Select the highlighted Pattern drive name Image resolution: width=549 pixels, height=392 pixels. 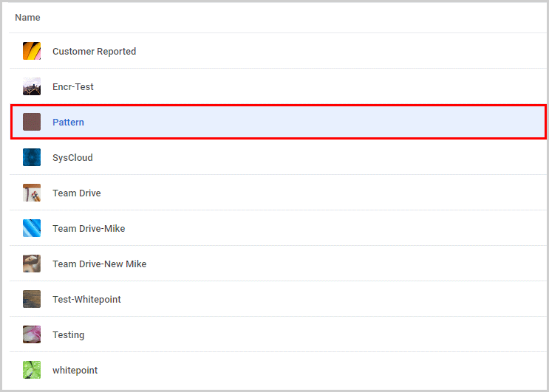click(x=68, y=123)
